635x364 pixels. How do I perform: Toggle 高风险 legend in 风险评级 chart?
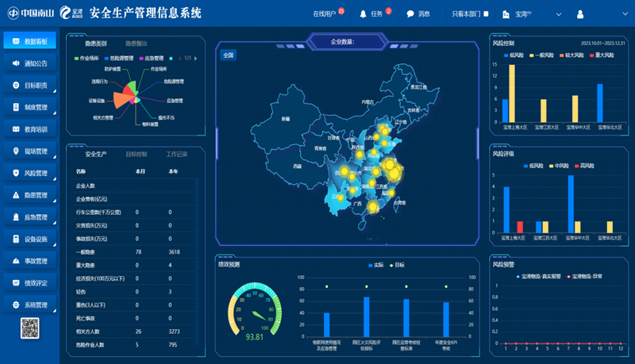584,166
